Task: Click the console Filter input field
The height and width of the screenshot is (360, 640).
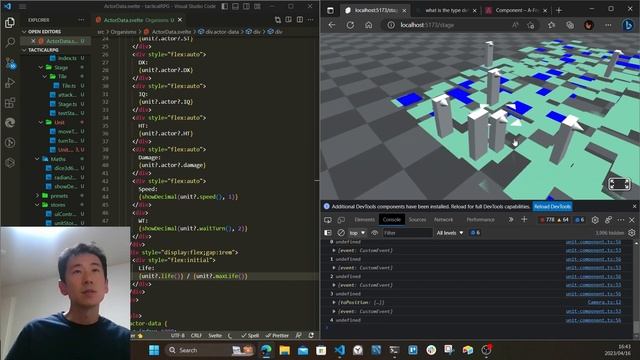Action: (x=407, y=233)
